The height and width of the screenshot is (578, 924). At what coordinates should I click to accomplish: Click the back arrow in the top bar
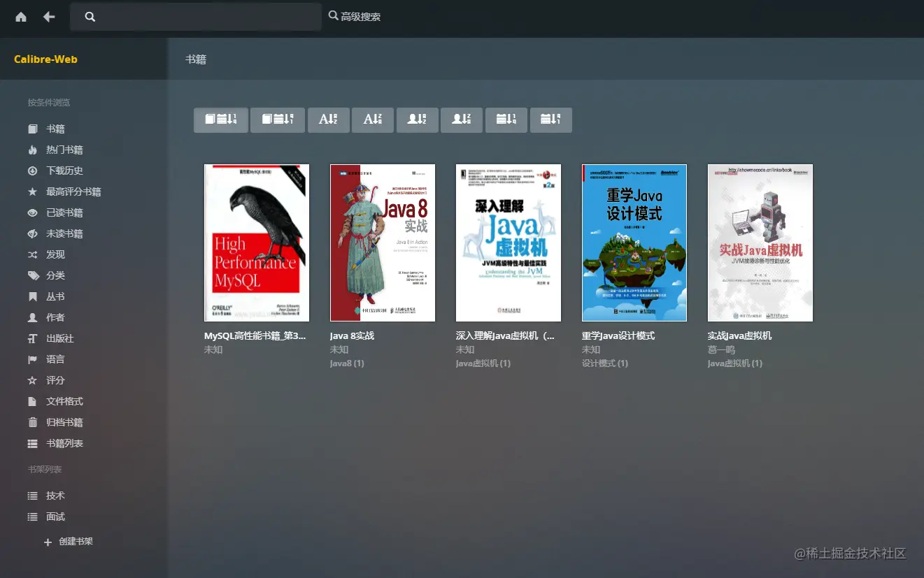tap(49, 17)
